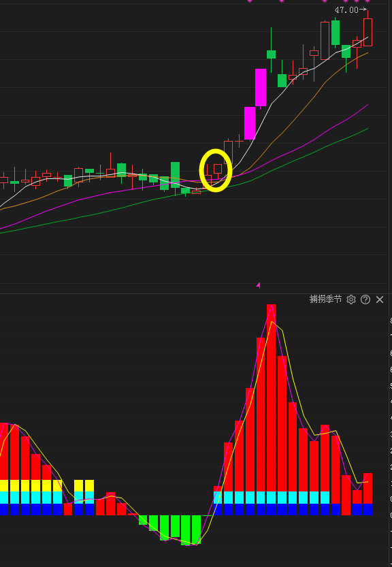Click the divider above the indicator panel
This screenshot has width=392, height=567.
click(196, 293)
